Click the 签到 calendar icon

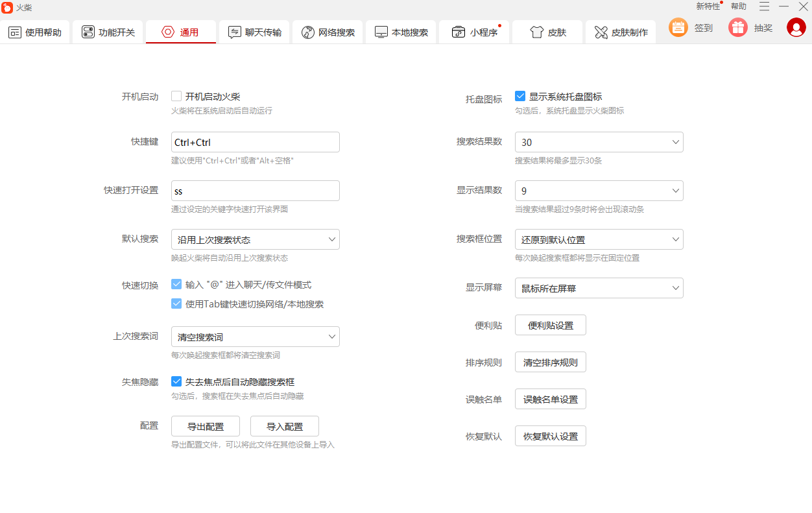coord(678,27)
